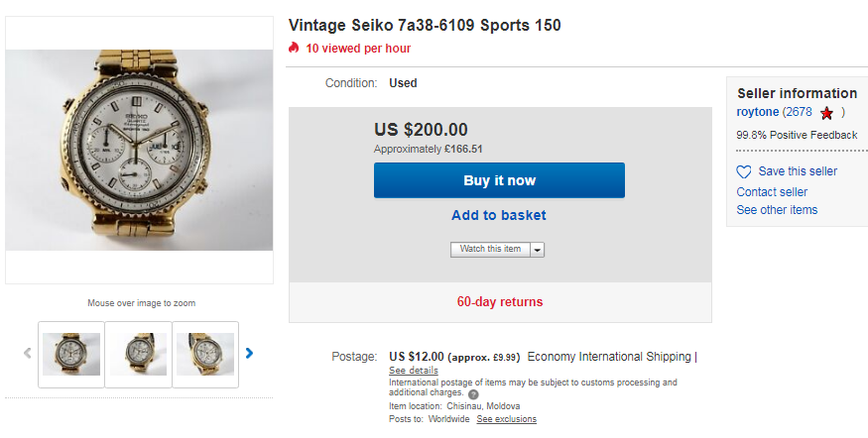Open the seller's 2678 feedback score
Screen dimensions: 868x438
[798, 113]
